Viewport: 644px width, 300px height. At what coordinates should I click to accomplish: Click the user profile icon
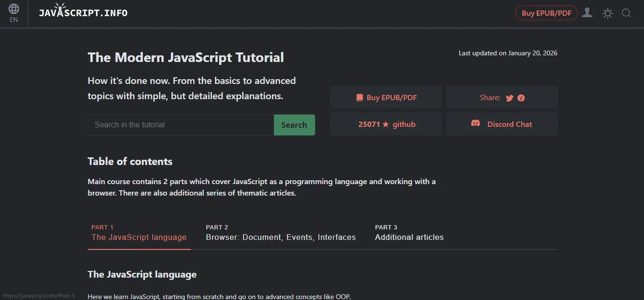point(587,13)
